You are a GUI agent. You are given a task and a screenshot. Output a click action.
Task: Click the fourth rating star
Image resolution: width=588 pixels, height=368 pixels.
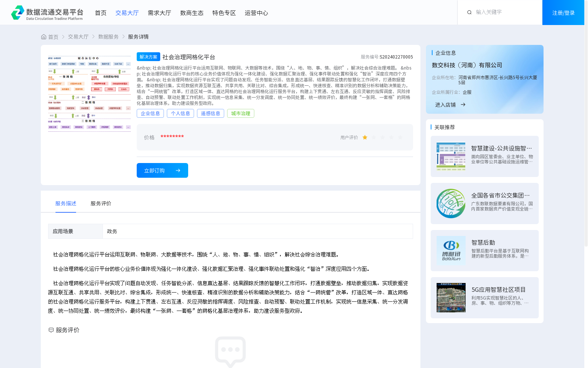click(391, 137)
